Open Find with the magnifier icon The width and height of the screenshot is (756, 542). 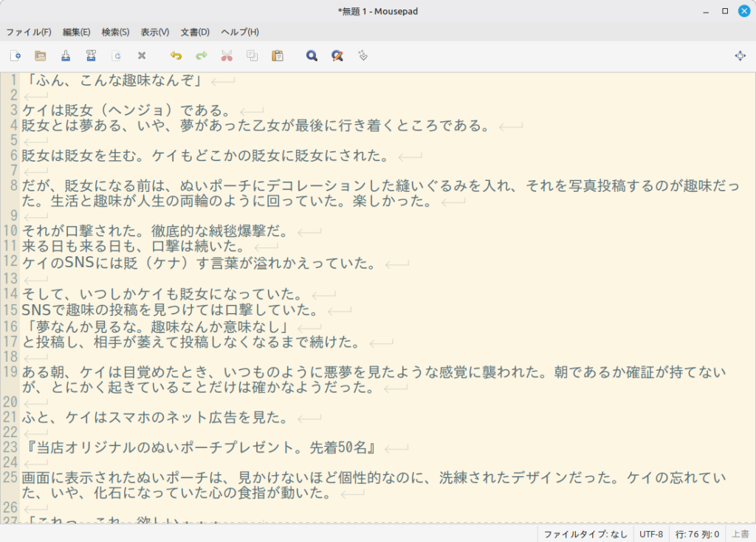tap(312, 55)
